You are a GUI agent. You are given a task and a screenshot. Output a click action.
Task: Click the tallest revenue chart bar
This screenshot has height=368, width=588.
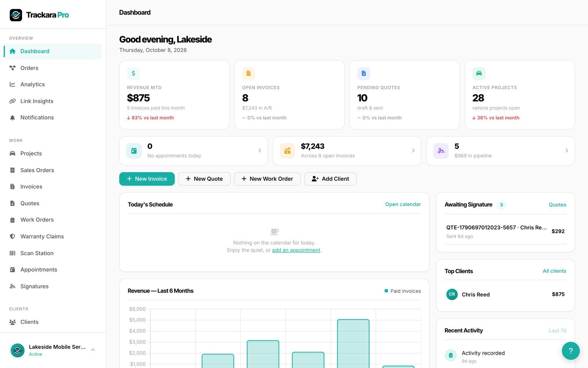(353, 343)
